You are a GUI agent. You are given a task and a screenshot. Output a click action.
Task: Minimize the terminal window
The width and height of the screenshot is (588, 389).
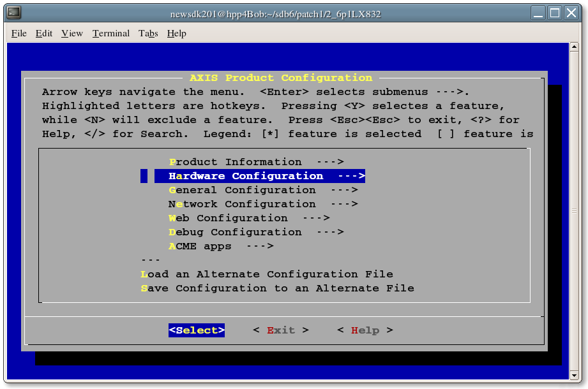point(538,13)
